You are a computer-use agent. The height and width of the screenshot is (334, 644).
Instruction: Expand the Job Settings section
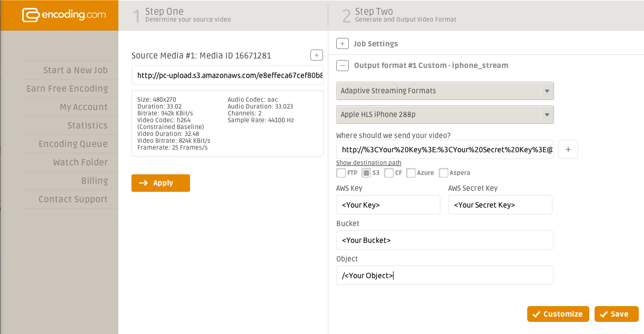click(x=342, y=44)
